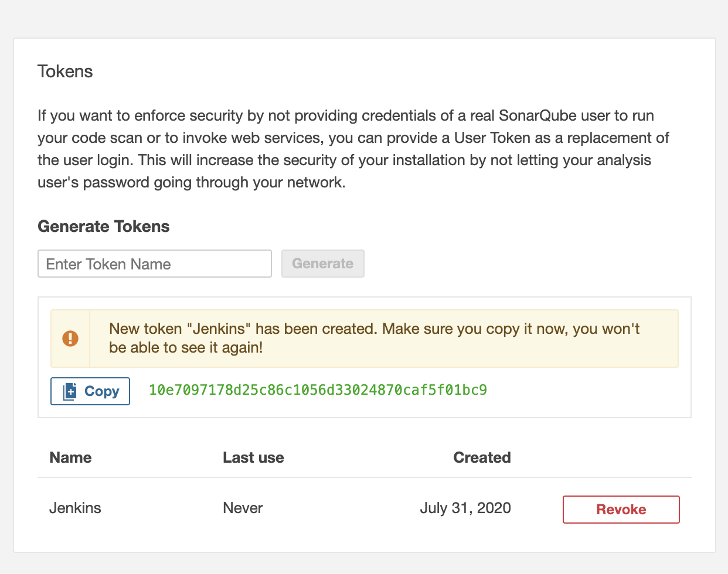Focus the Enter Token Name field

pos(155,264)
